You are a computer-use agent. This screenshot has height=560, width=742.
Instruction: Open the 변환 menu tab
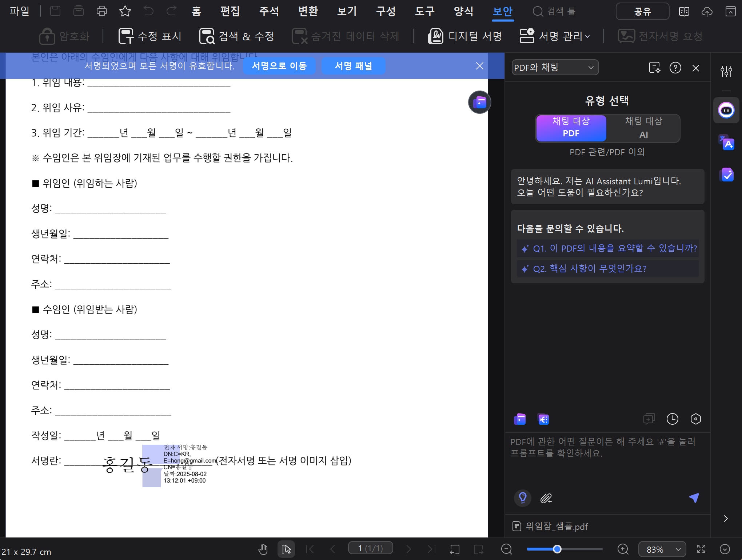tap(308, 11)
